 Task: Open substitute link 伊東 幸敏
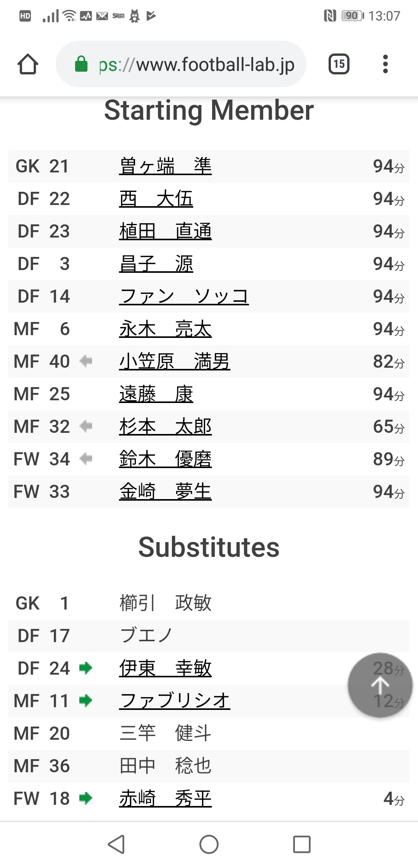pos(165,668)
